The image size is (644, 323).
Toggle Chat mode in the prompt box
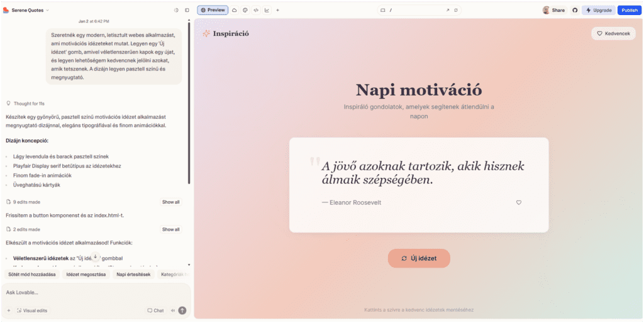click(x=155, y=310)
